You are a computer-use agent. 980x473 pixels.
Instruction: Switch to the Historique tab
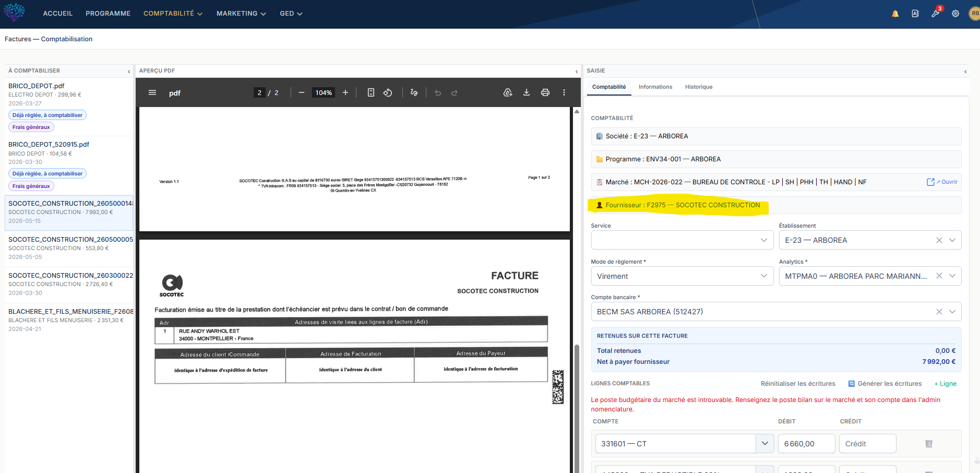pyautogui.click(x=699, y=87)
